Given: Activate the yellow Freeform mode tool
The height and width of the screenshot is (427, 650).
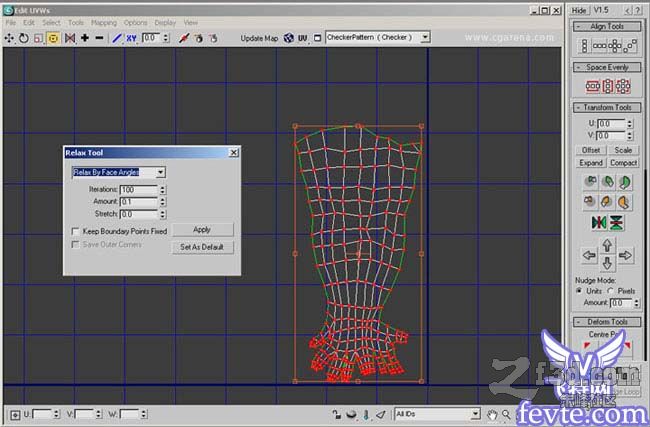Looking at the screenshot, I should [x=53, y=38].
